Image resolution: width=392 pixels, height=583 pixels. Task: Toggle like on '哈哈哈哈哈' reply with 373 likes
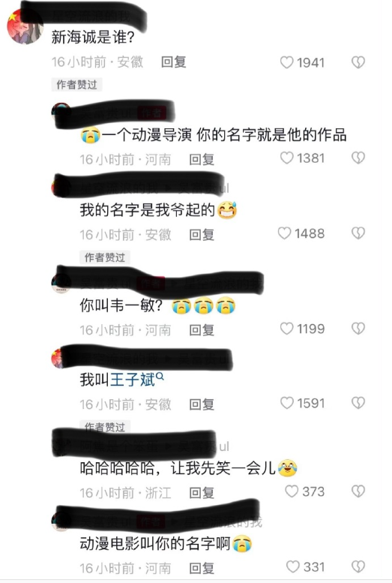(292, 491)
